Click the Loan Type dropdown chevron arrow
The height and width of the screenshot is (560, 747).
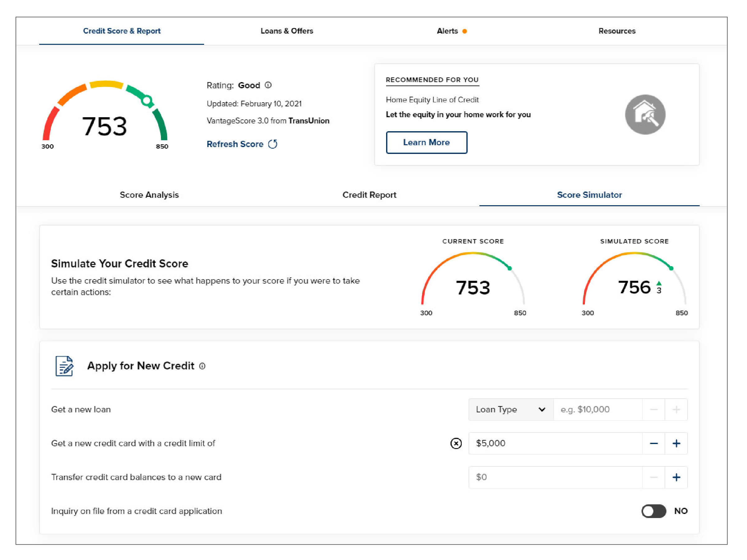click(x=542, y=410)
